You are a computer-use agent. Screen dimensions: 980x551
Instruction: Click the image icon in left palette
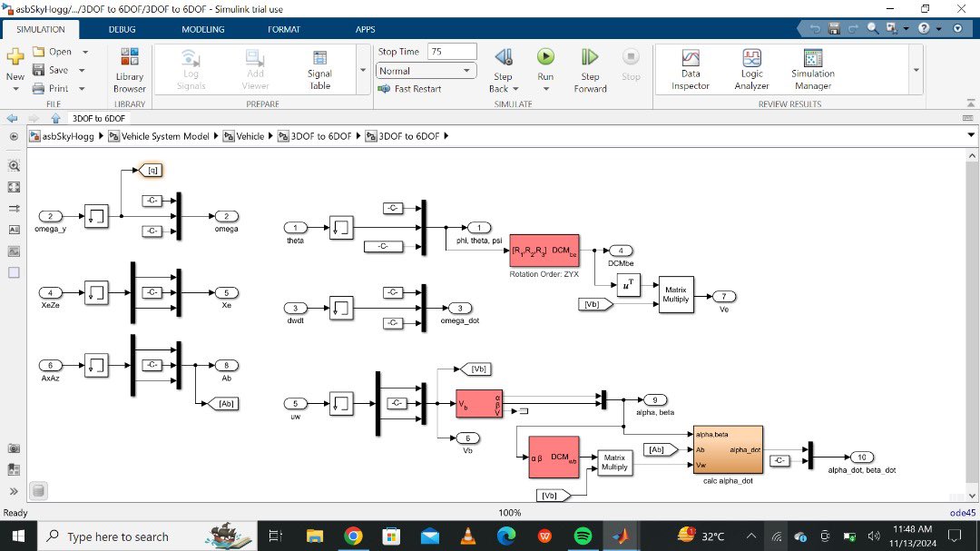coord(14,251)
